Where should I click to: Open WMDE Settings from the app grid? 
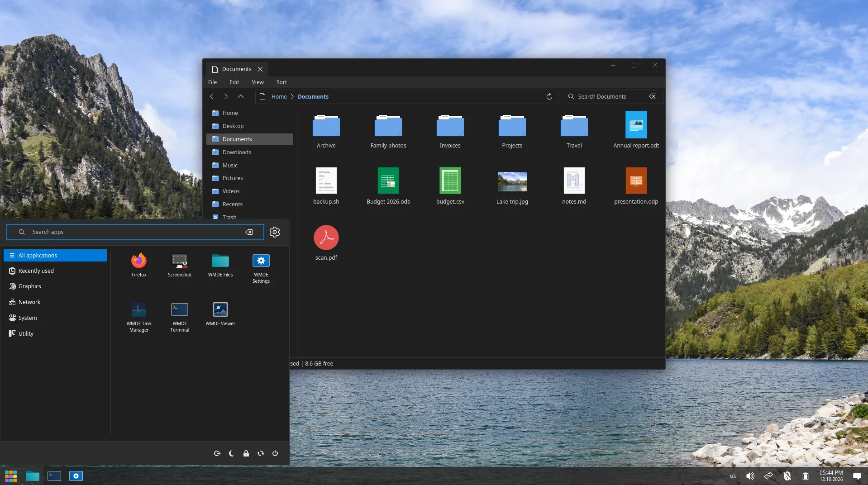(x=261, y=269)
